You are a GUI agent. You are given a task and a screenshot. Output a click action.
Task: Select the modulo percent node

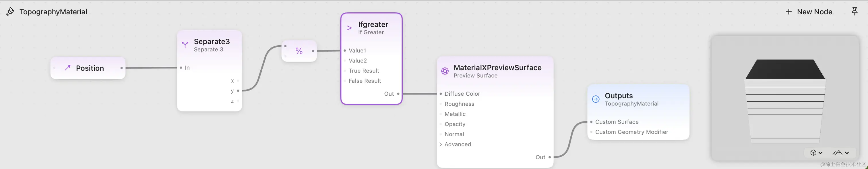click(299, 51)
